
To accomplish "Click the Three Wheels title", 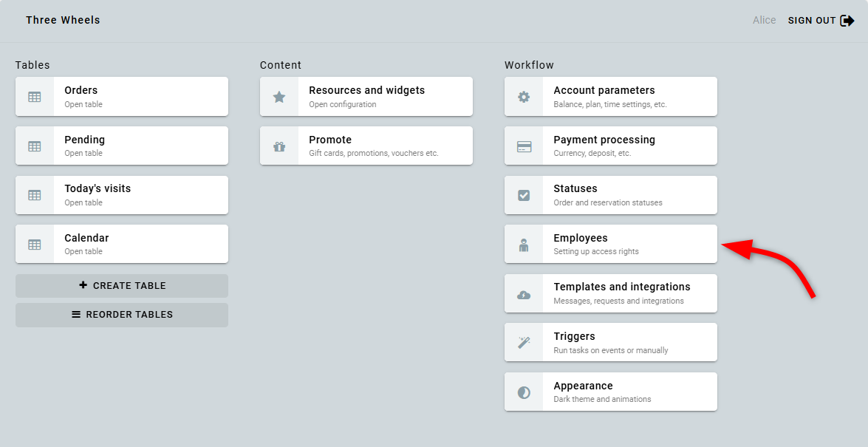I will point(63,20).
